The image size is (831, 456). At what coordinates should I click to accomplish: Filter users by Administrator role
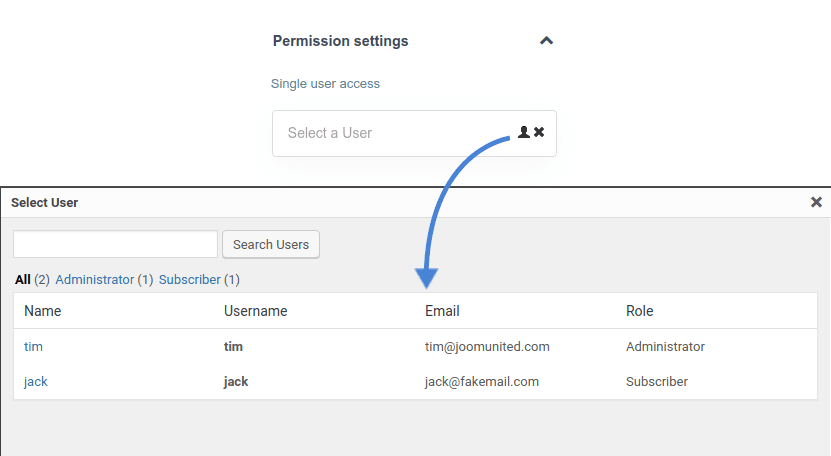[94, 280]
